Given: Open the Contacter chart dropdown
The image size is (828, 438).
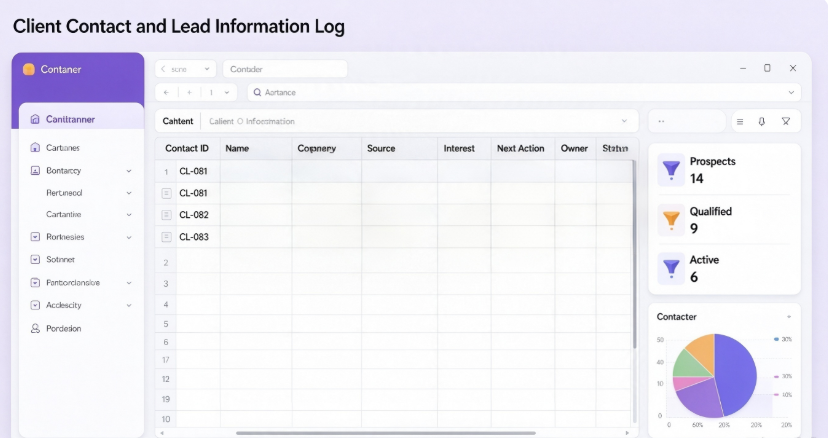Looking at the screenshot, I should tap(789, 317).
